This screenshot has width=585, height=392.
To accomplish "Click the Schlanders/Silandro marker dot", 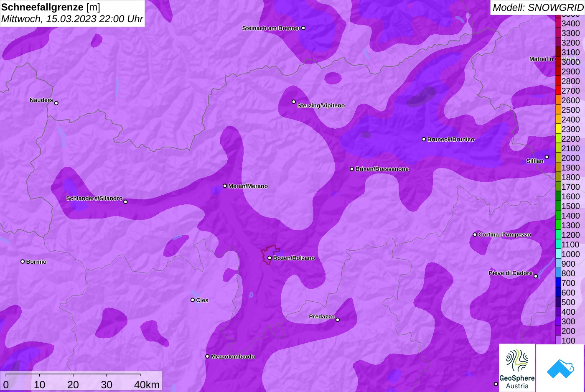I will click(125, 202).
